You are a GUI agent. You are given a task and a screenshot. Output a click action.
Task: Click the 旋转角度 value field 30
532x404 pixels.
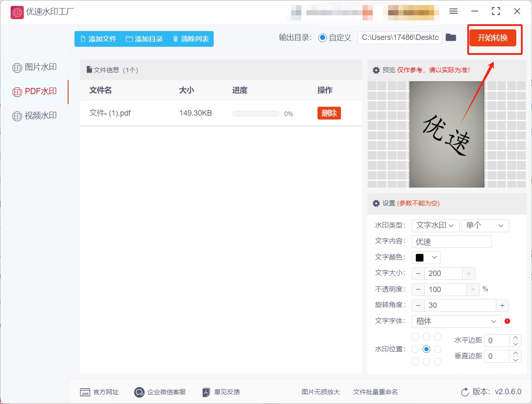pyautogui.click(x=460, y=305)
